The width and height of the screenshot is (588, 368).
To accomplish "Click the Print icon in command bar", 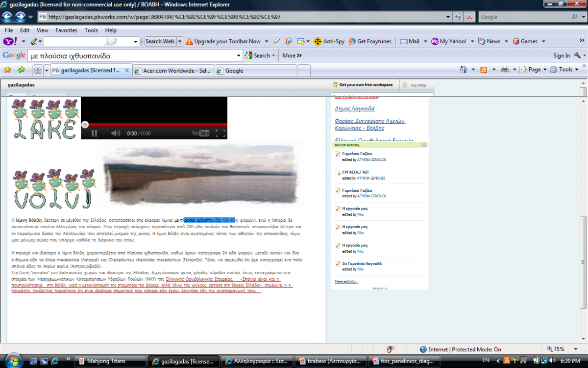I will click(505, 70).
